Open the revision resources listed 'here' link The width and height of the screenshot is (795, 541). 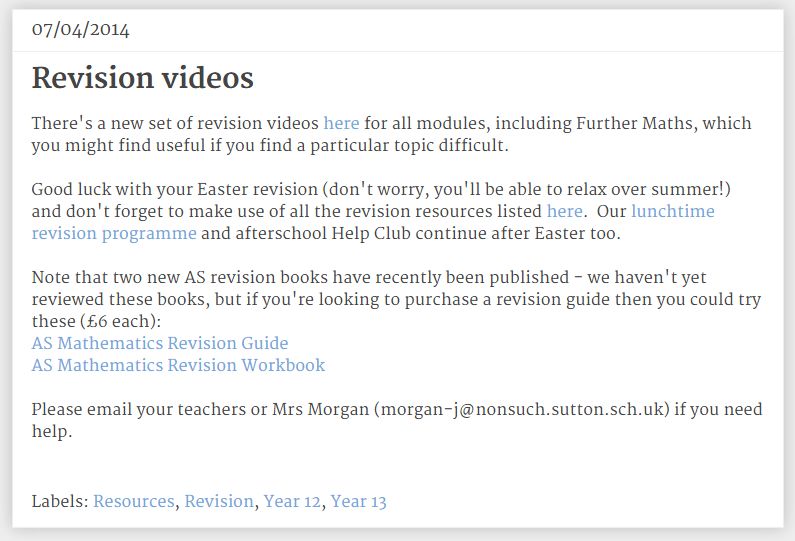coord(564,211)
